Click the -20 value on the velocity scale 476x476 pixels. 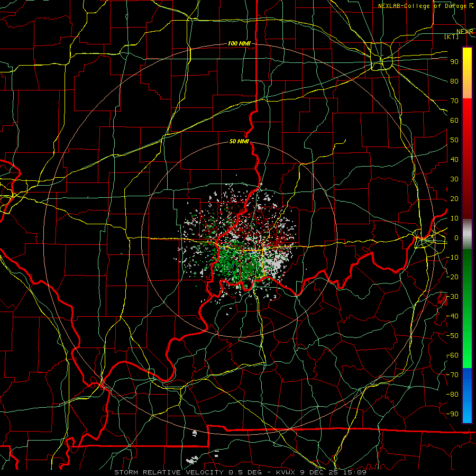coord(452,277)
